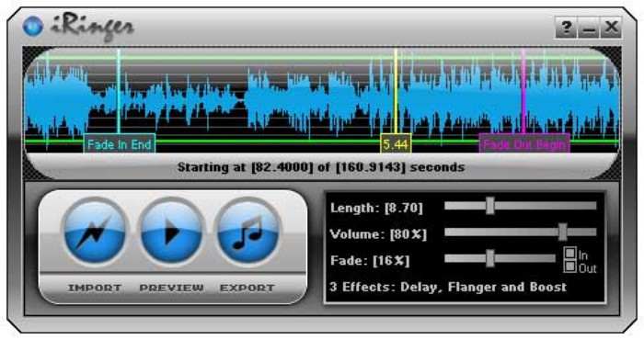
Task: Click the Starting at [82.4000] status text
Action: pyautogui.click(x=321, y=167)
